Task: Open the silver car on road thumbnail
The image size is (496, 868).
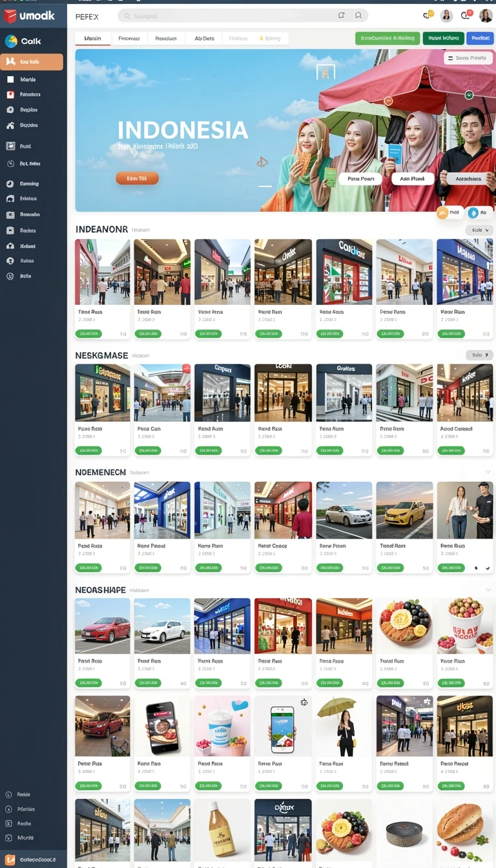Action: (x=344, y=510)
